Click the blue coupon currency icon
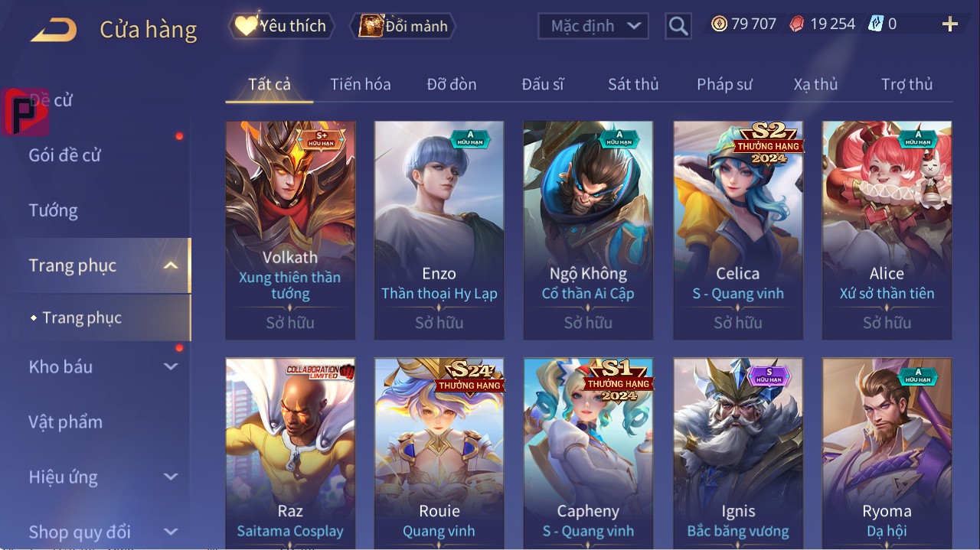980x550 pixels. (876, 24)
